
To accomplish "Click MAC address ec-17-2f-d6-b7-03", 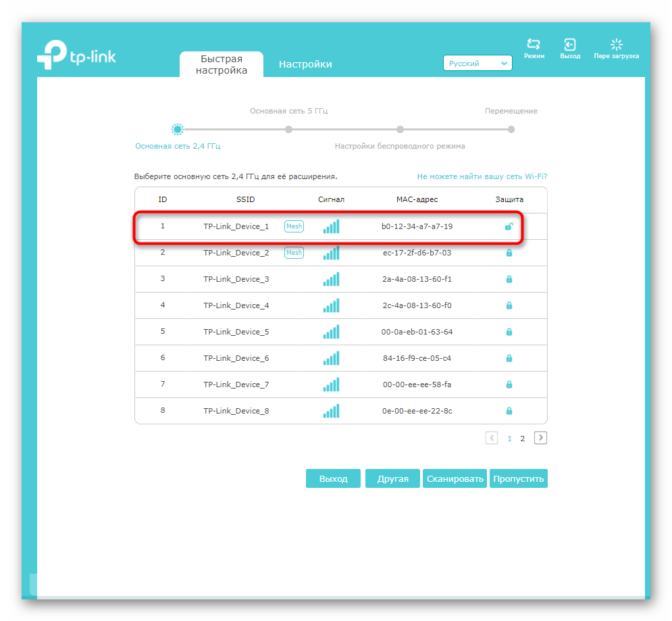I will click(x=417, y=253).
